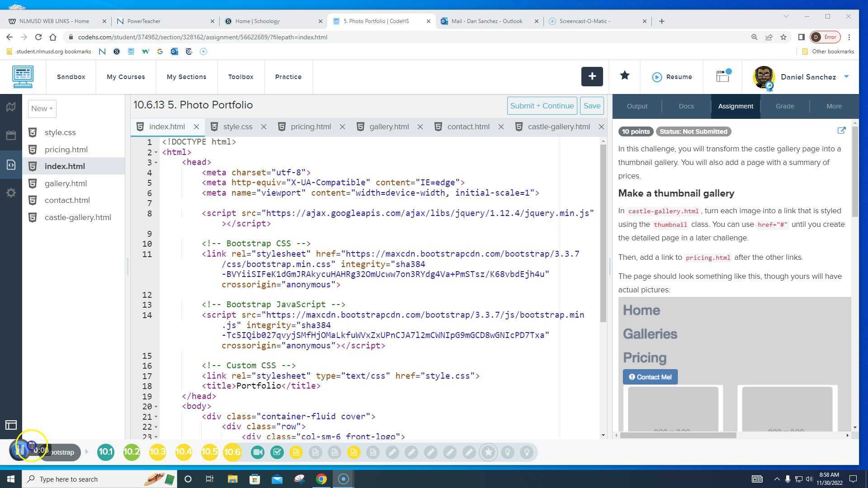Click the checkmark quiz icon in progress bar
868x488 pixels.
[277, 452]
